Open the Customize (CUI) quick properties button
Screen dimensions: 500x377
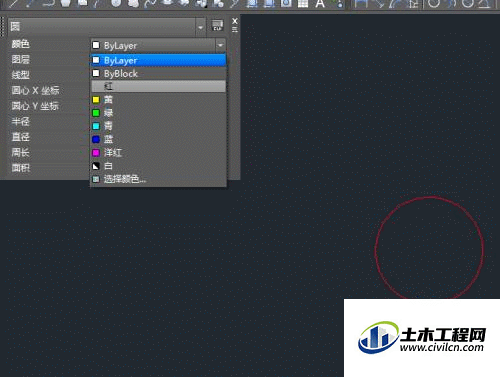coord(217,25)
